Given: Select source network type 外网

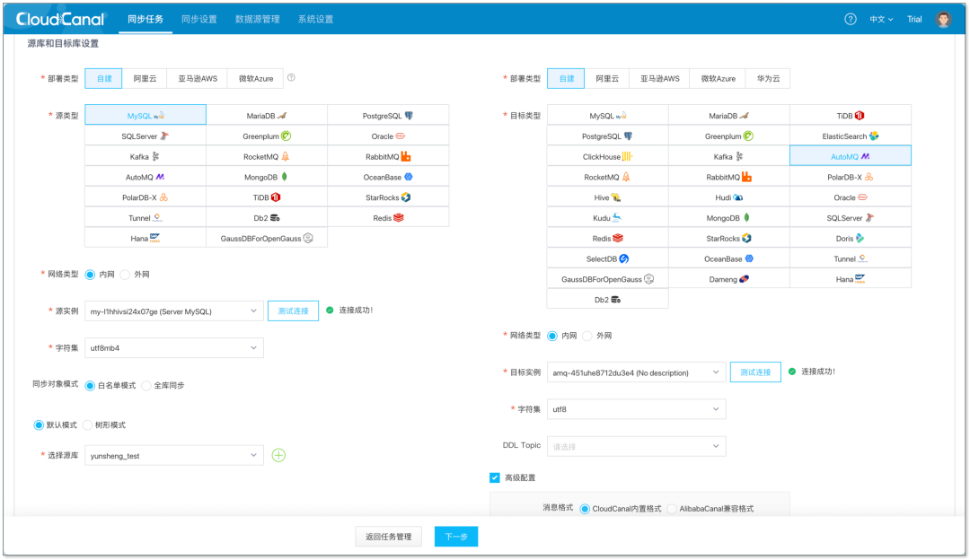Looking at the screenshot, I should [x=125, y=275].
